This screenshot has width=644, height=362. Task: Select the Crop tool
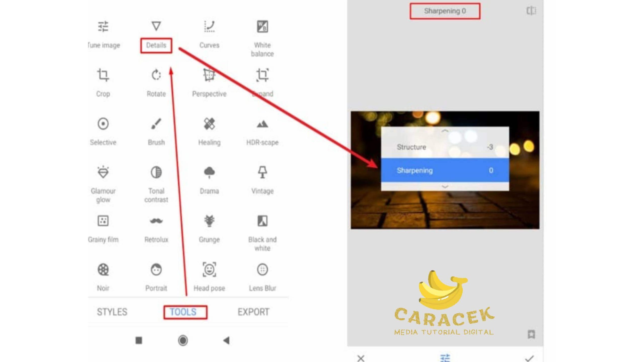pos(103,82)
